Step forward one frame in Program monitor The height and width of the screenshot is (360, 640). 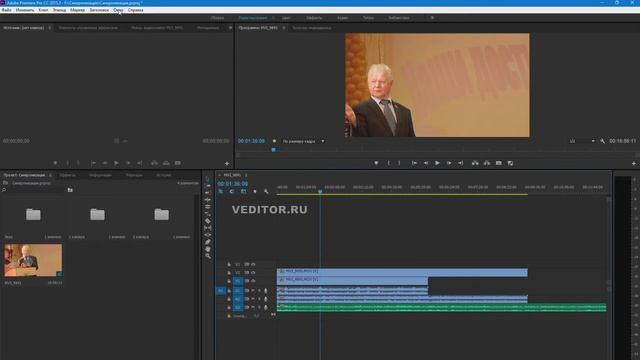(449, 163)
